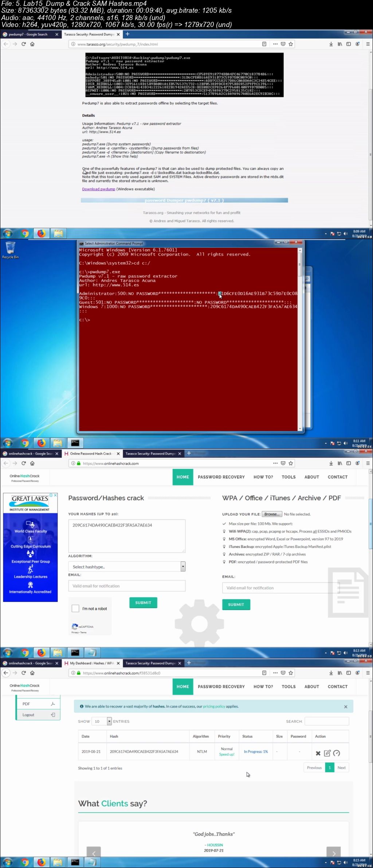Viewport: 373px width, 868px height.
Task: Click the email field under the WPA upload section
Action: (x=281, y=588)
